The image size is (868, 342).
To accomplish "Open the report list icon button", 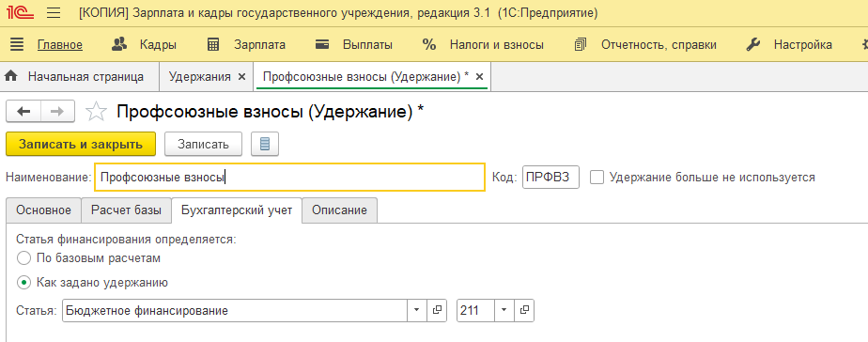I will coord(265,144).
